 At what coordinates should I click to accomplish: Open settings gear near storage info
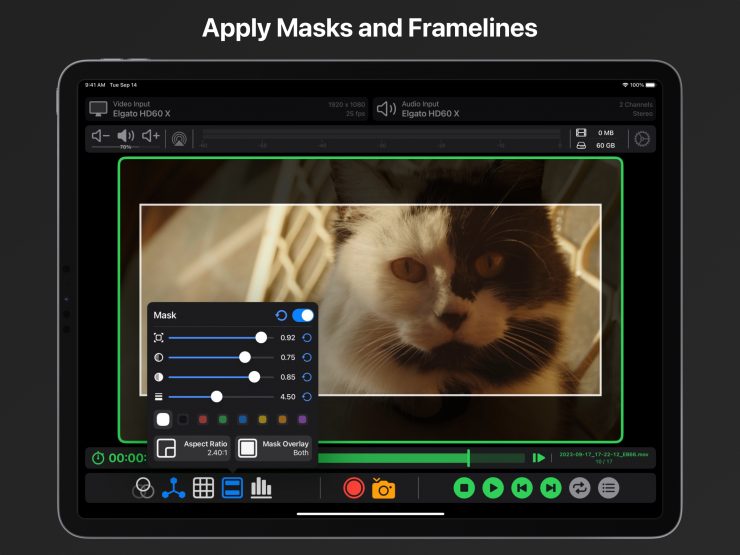(642, 139)
